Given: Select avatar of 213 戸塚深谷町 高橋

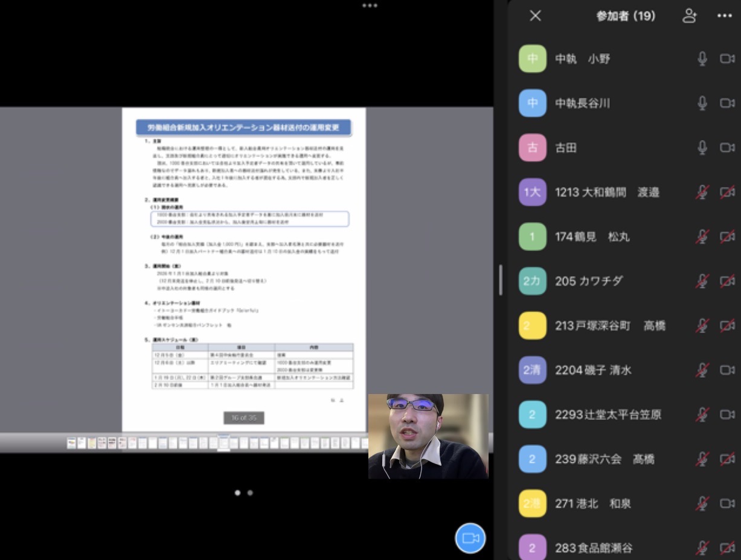Looking at the screenshot, I should [x=532, y=326].
